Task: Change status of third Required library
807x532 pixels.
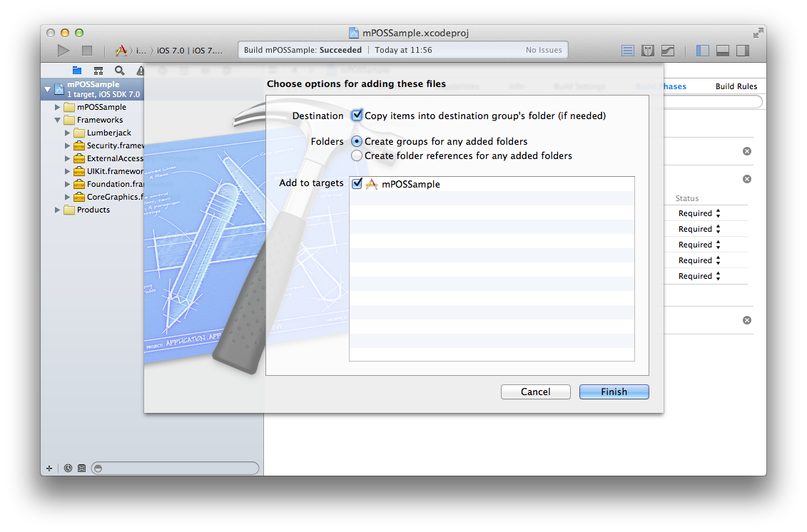Action: coord(699,245)
